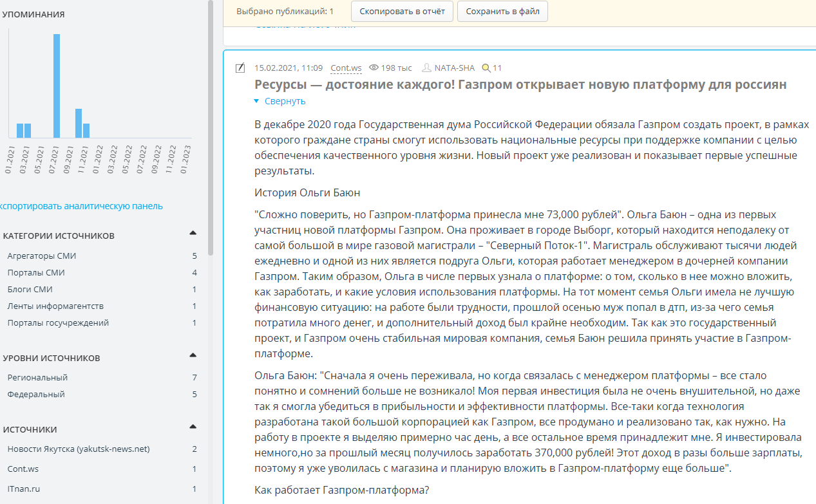Image resolution: width=816 pixels, height=504 pixels.
Task: Open the article title about Газпром platform
Action: coord(520,84)
